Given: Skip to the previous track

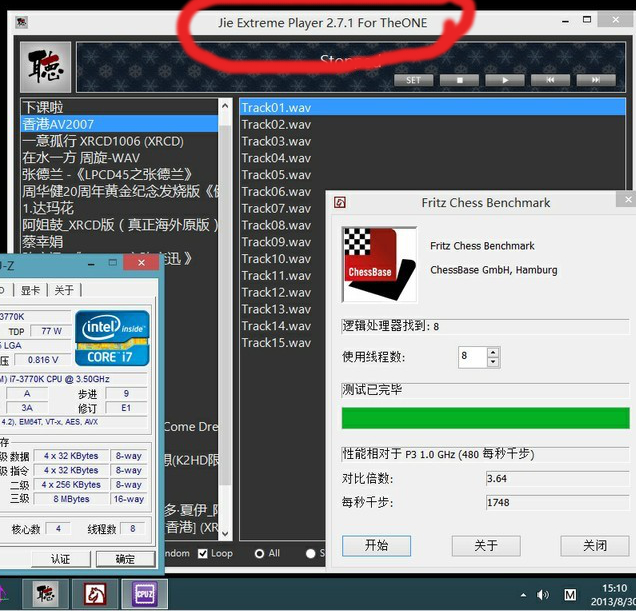Looking at the screenshot, I should [x=550, y=80].
